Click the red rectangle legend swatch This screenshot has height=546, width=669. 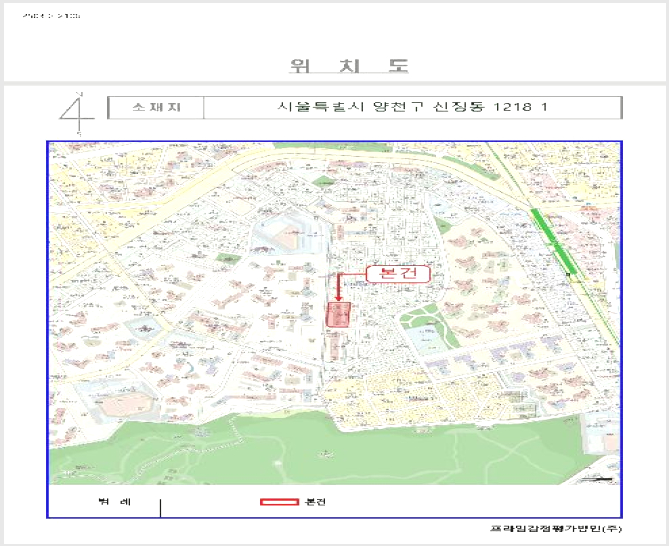pos(279,502)
